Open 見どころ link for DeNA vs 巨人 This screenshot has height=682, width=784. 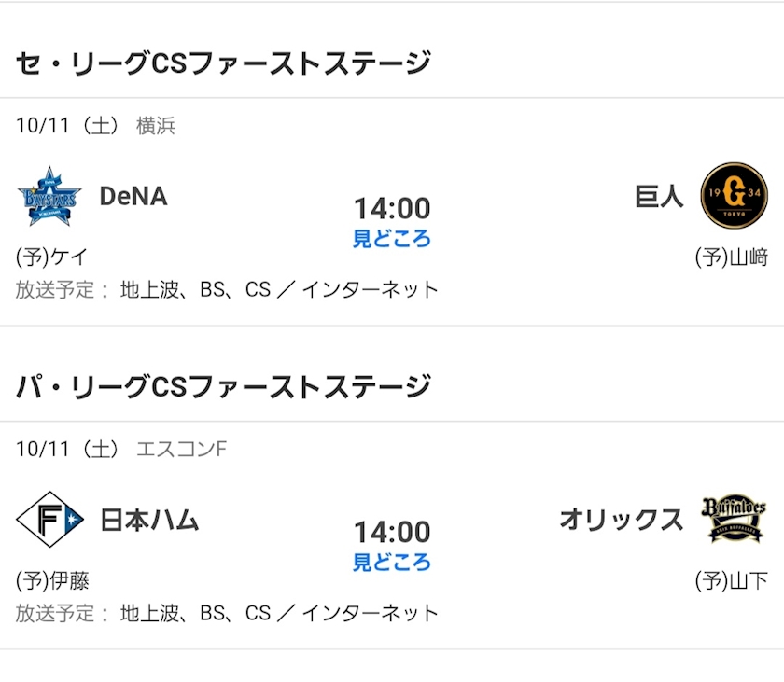point(391,238)
